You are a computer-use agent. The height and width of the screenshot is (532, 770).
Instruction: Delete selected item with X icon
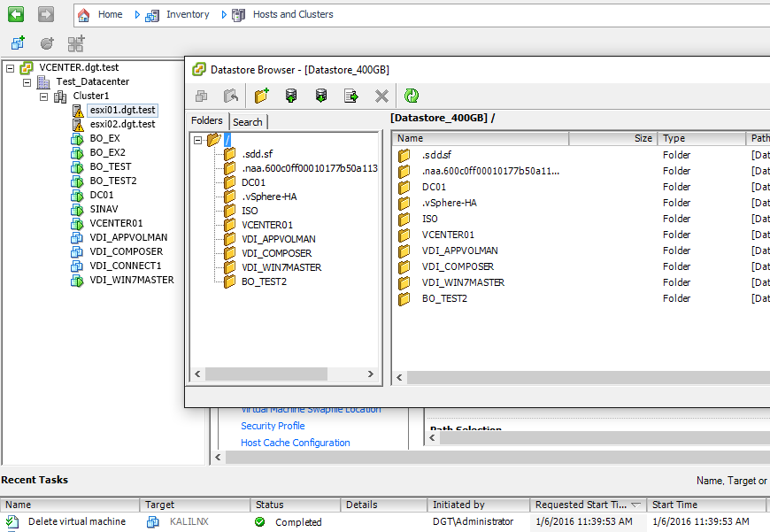point(381,96)
